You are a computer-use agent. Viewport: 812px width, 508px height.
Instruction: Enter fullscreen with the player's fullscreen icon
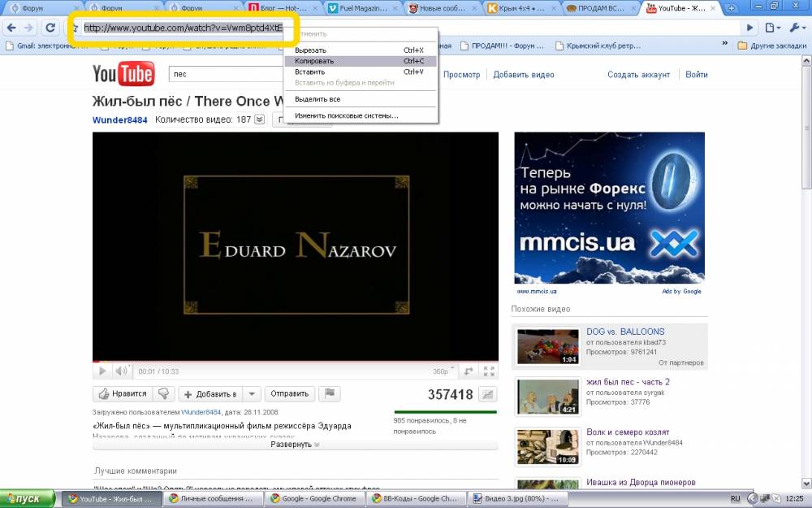click(489, 371)
